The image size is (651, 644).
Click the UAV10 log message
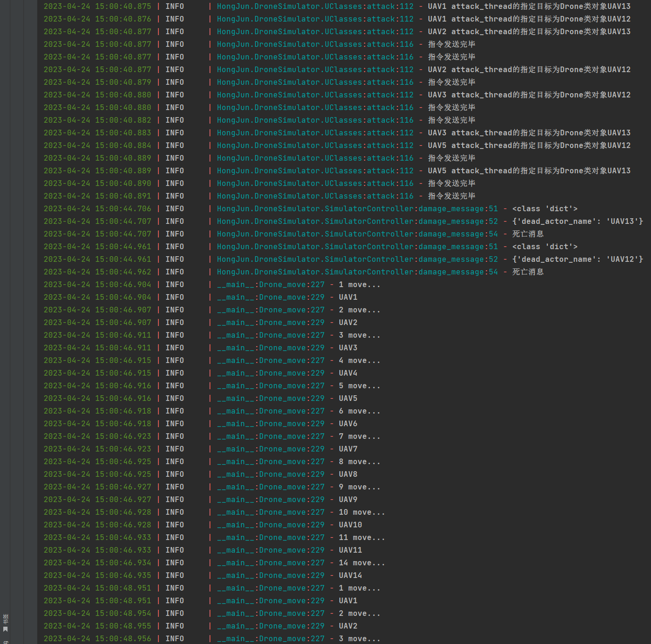coord(350,525)
